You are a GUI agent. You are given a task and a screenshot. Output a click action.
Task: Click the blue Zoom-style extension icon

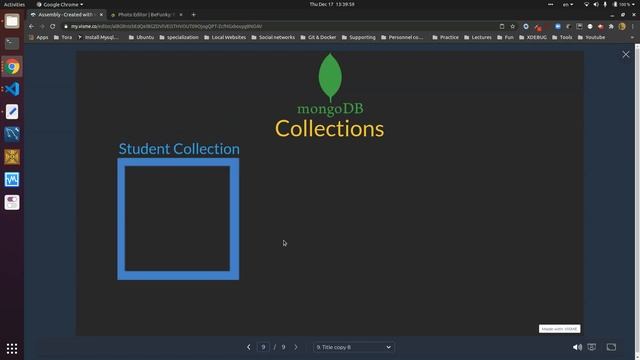558,26
